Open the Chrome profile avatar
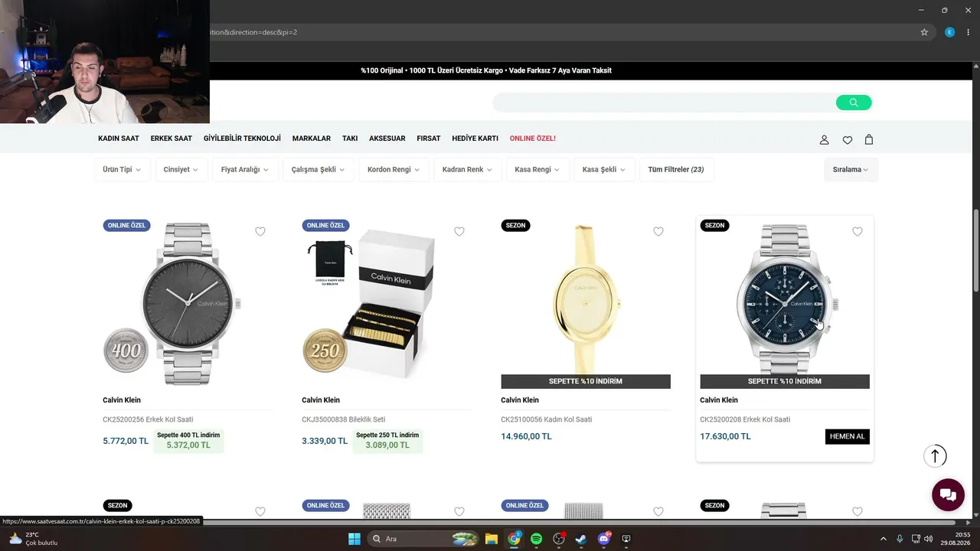The width and height of the screenshot is (980, 551). pos(949,32)
